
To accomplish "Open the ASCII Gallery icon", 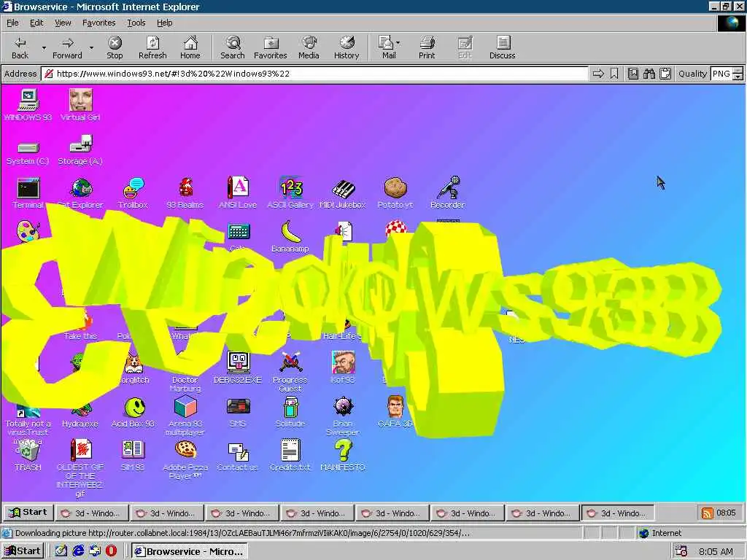I will click(290, 192).
